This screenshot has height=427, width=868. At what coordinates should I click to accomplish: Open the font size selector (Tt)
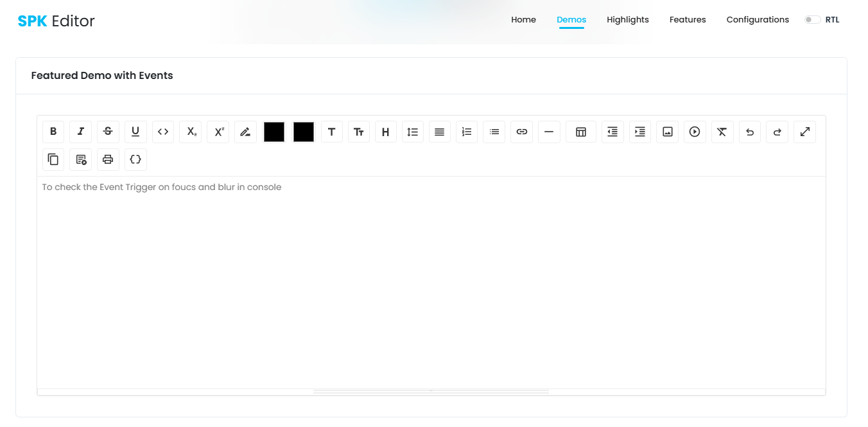(358, 132)
